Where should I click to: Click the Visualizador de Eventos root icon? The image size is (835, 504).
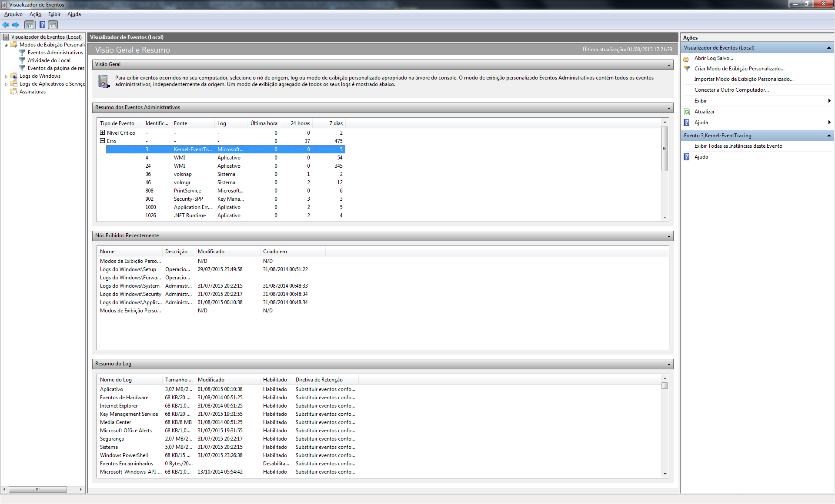click(6, 37)
